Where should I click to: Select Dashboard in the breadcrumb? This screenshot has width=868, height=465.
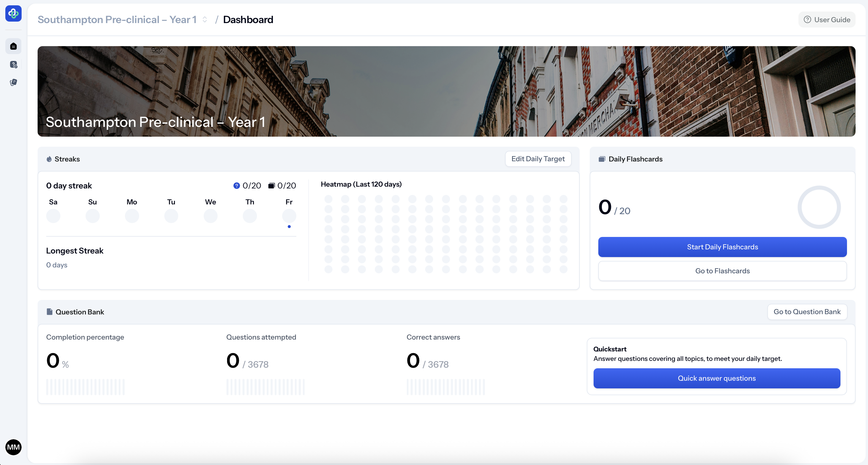(x=248, y=20)
